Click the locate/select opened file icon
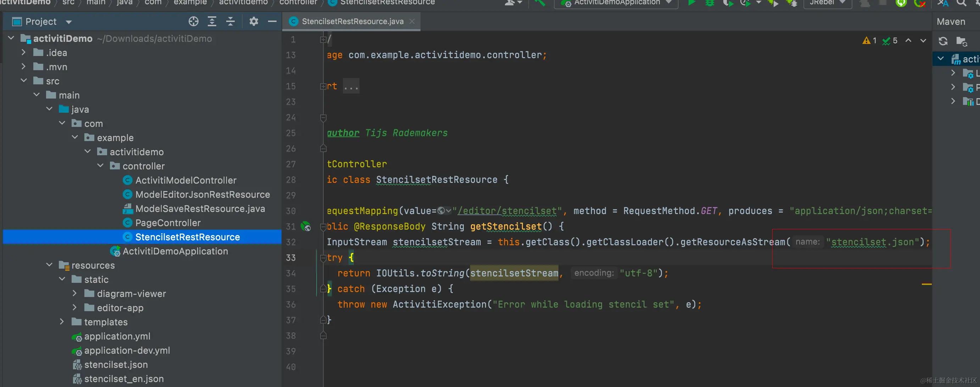 [193, 22]
